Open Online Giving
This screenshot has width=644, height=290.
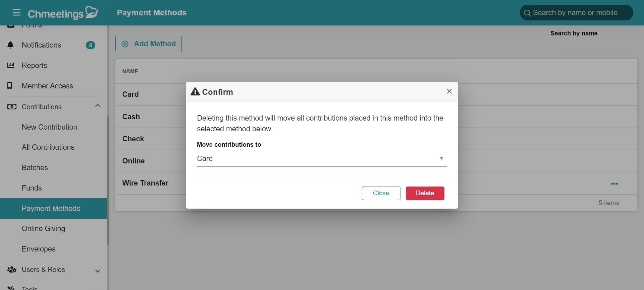click(43, 229)
